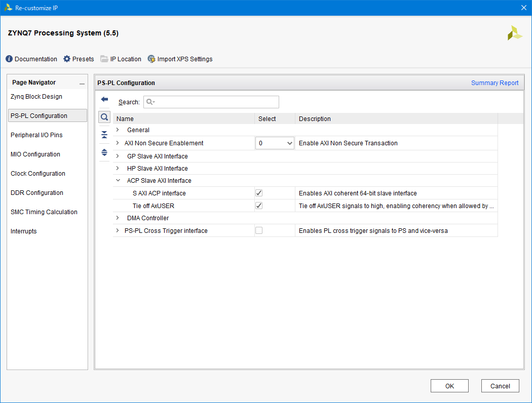Switch to Clock Configuration page
532x403 pixels.
click(x=38, y=174)
